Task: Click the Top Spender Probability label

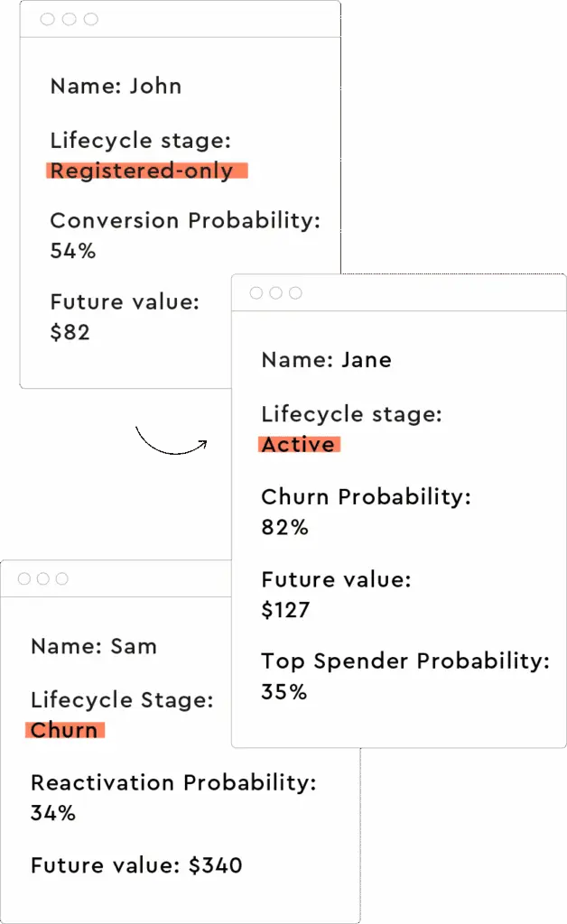Action: (405, 661)
